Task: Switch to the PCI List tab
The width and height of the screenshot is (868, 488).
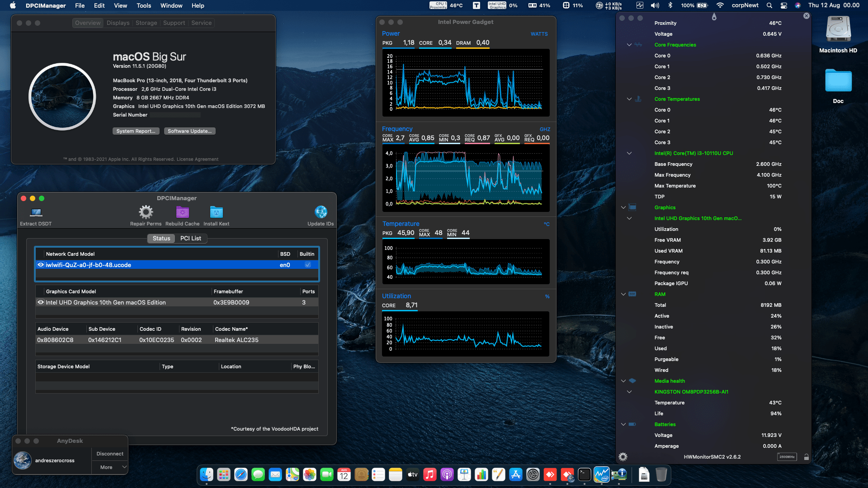Action: coord(190,238)
